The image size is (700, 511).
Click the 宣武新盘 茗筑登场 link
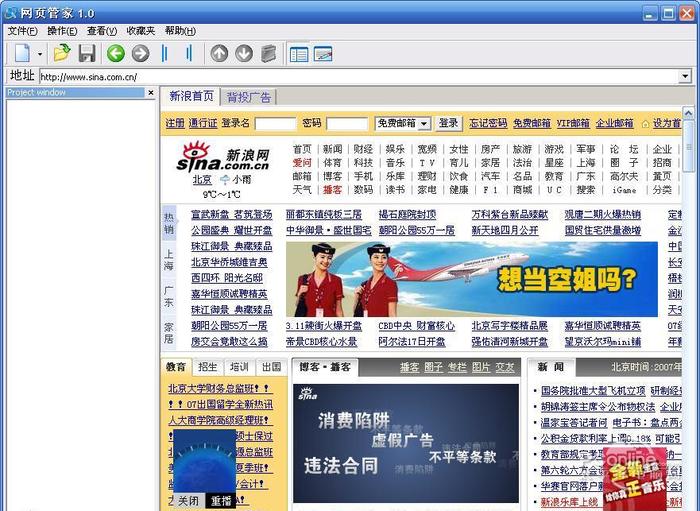(231, 215)
